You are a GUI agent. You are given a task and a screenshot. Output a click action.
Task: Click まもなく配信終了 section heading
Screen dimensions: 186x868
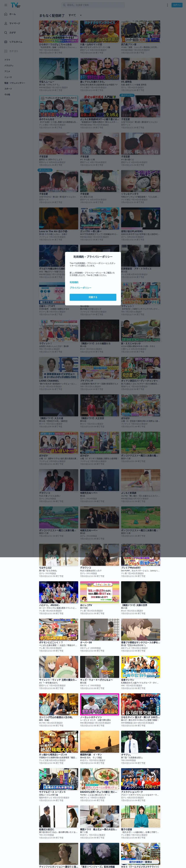[x=52, y=15]
